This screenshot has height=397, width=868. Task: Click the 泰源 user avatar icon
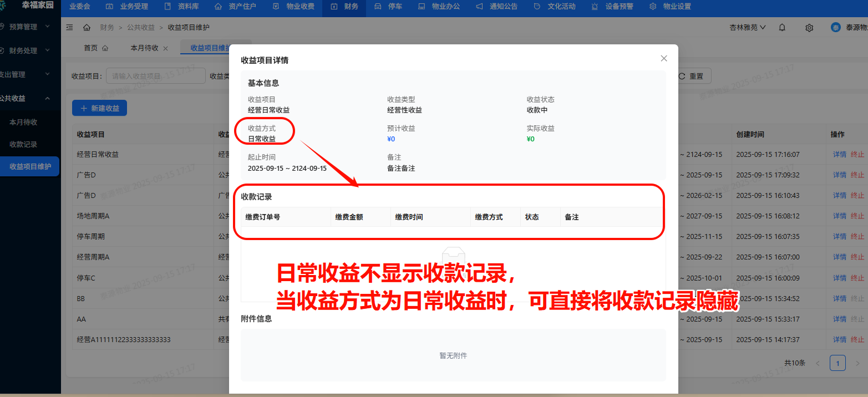coord(835,27)
